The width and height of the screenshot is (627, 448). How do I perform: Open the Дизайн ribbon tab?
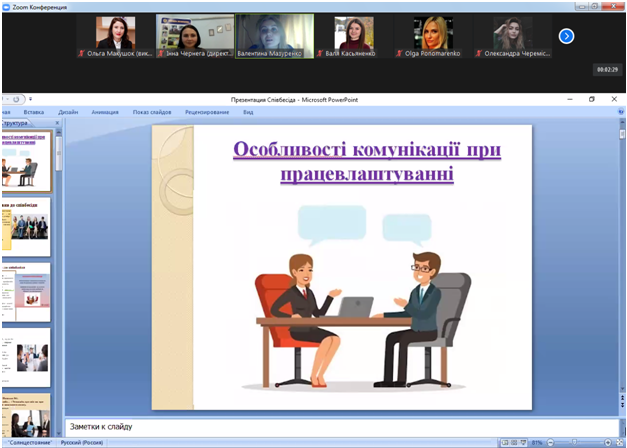pos(68,112)
